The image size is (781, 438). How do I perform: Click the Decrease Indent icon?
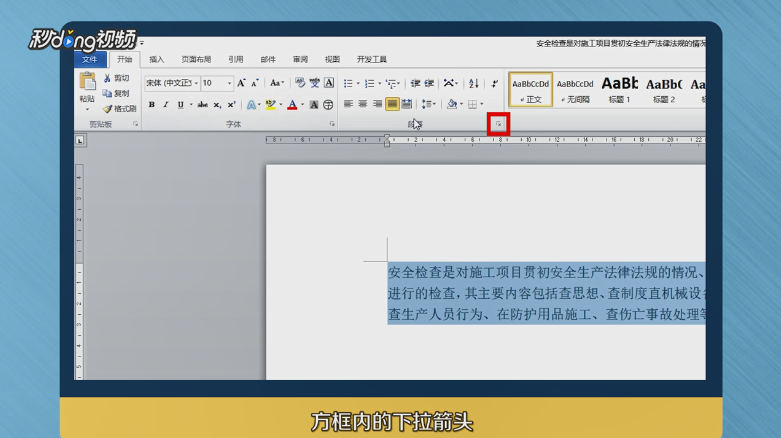(415, 83)
